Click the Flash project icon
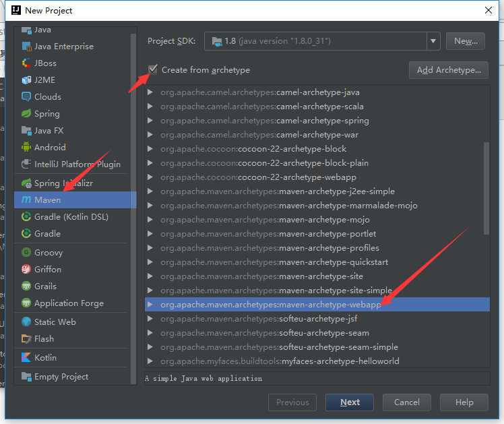Viewport: 504px width, 424px height. pyautogui.click(x=27, y=339)
